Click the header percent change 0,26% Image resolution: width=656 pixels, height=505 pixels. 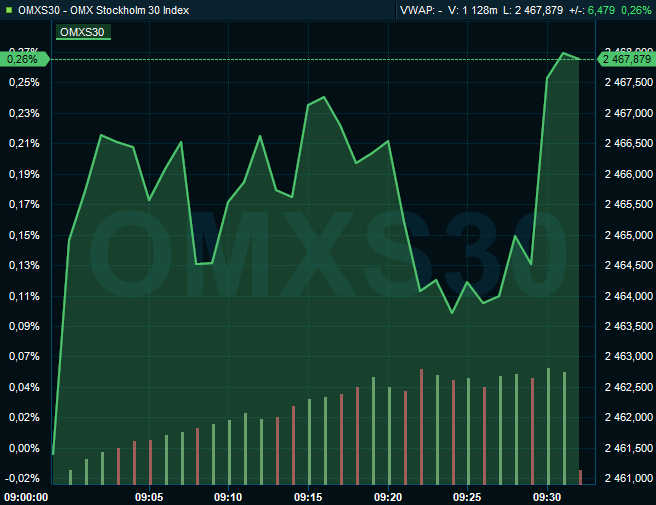(x=636, y=10)
